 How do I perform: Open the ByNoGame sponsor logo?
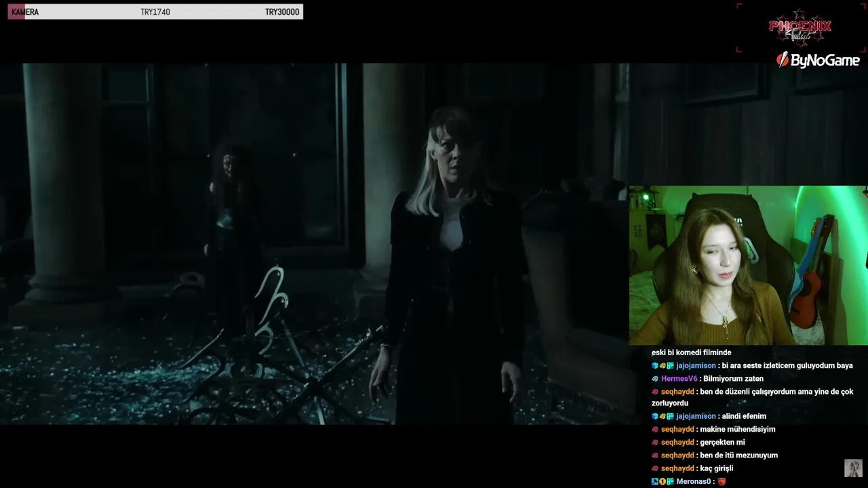coord(818,60)
